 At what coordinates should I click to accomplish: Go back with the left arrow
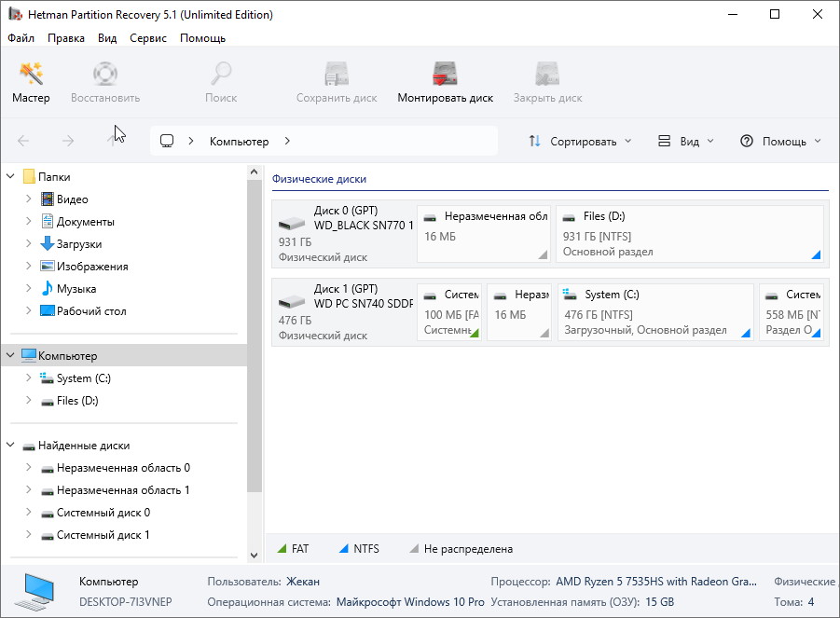click(23, 141)
